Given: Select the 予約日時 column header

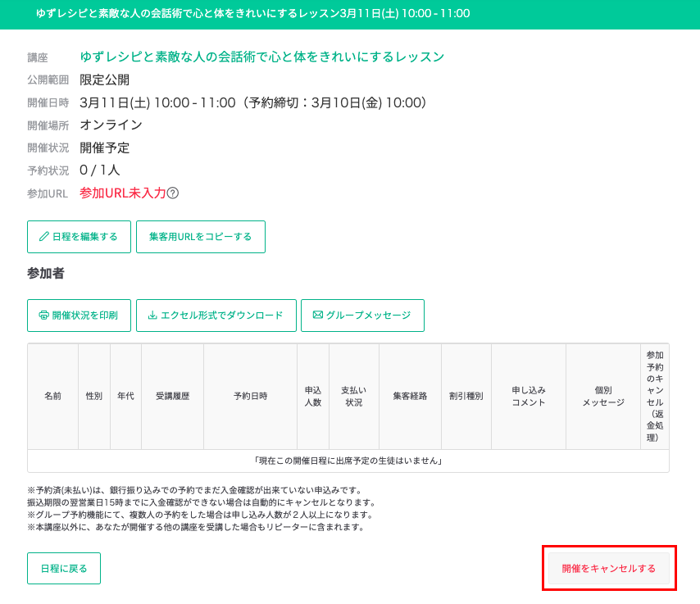Looking at the screenshot, I should click(251, 396).
